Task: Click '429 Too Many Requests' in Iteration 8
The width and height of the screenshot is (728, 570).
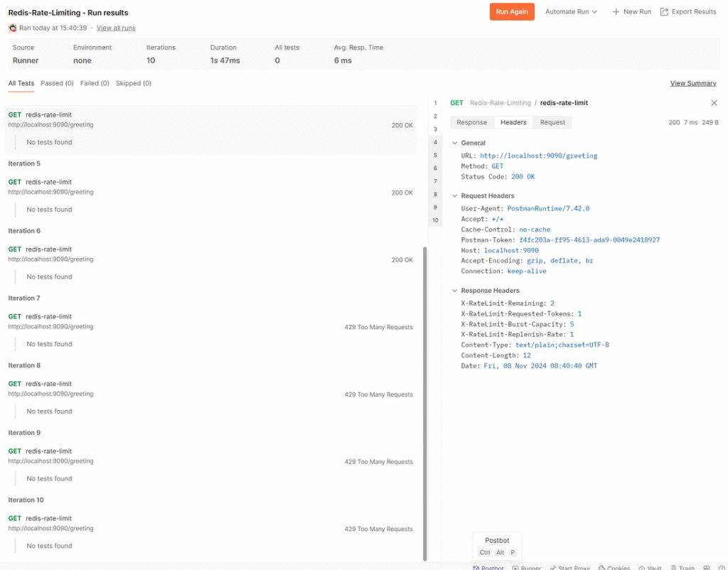Action: click(x=378, y=394)
